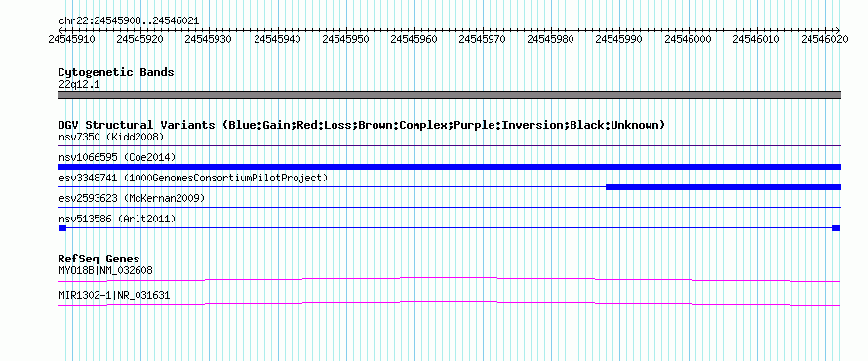868x361 pixels.
Task: Click the thick esv3348741 gain segment
Action: 723,187
